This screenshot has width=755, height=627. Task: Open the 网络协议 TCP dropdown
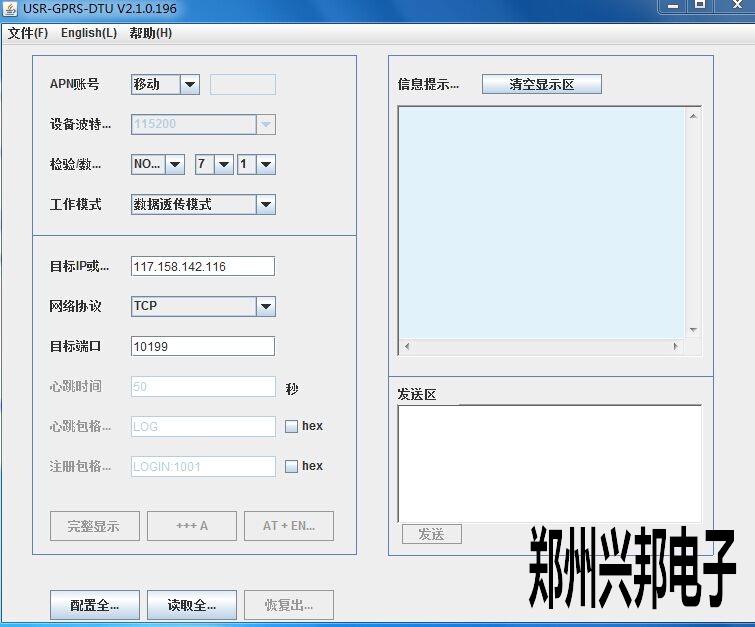[265, 306]
